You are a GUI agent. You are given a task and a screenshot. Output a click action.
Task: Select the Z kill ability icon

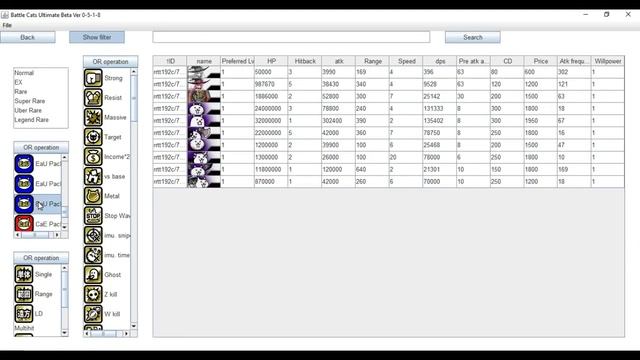93,294
